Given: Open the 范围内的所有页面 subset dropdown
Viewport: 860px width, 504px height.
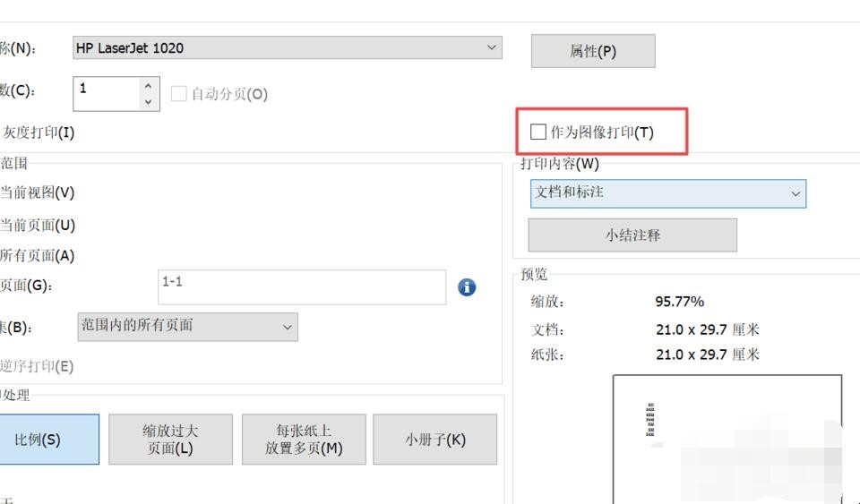Looking at the screenshot, I should (x=187, y=327).
